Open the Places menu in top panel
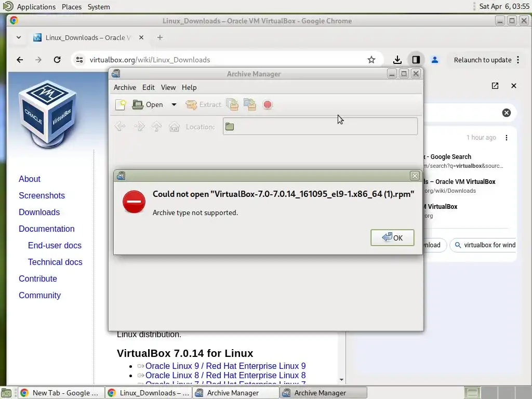532x399 pixels. [x=72, y=7]
